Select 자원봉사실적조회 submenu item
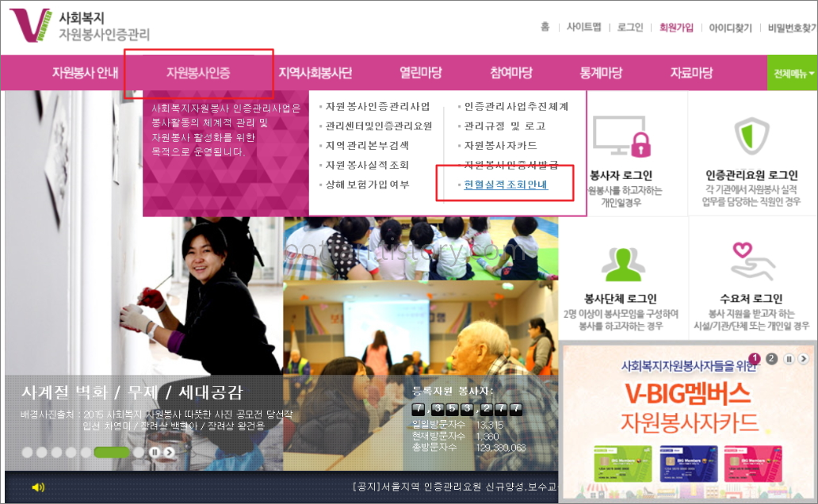The width and height of the screenshot is (818, 504). pyautogui.click(x=367, y=165)
